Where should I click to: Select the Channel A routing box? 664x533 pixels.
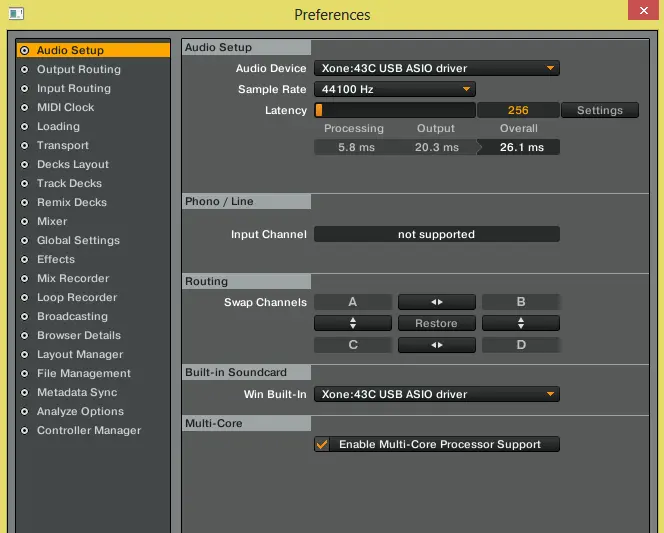click(x=352, y=302)
